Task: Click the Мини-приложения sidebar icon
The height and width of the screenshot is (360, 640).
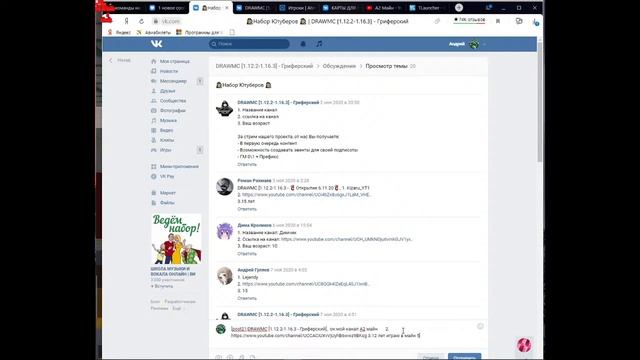Action: pyautogui.click(x=153, y=167)
